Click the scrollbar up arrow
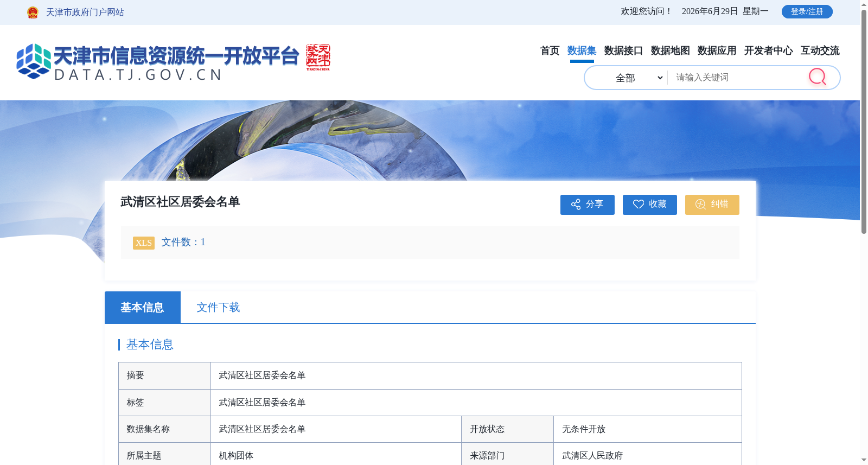The image size is (868, 465). (x=864, y=4)
